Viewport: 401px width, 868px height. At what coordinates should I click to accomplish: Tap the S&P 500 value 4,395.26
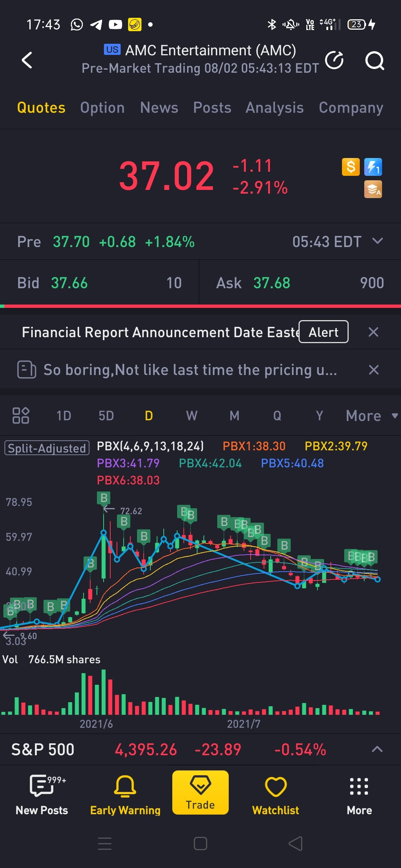[x=146, y=750]
